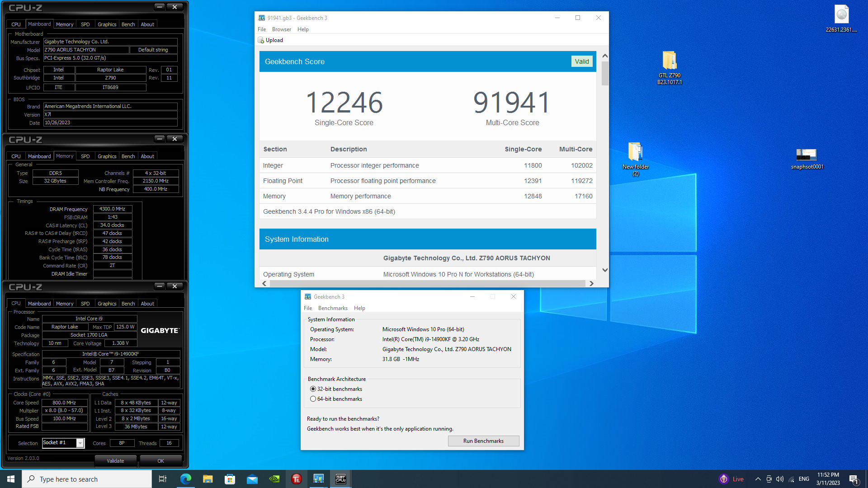Open the Mail app from the taskbar
This screenshot has width=868, height=488.
tap(252, 479)
